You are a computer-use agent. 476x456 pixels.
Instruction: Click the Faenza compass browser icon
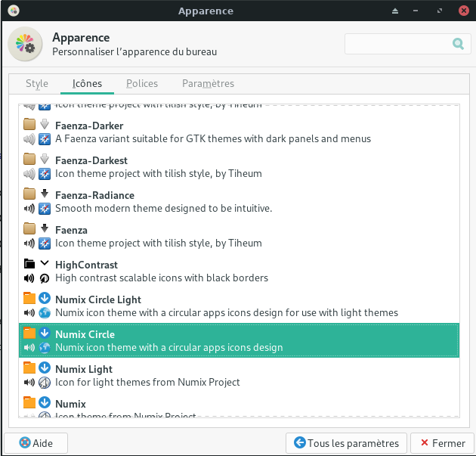pyautogui.click(x=45, y=244)
